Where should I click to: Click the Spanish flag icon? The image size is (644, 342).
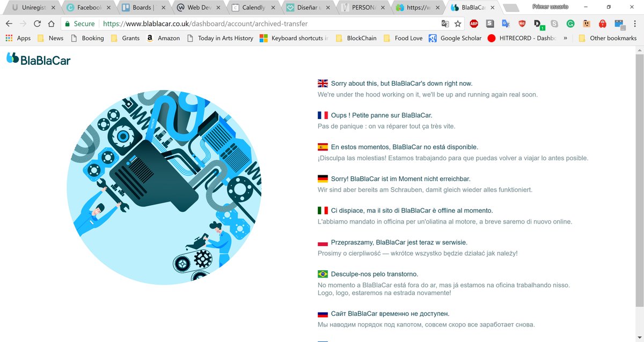pos(323,147)
